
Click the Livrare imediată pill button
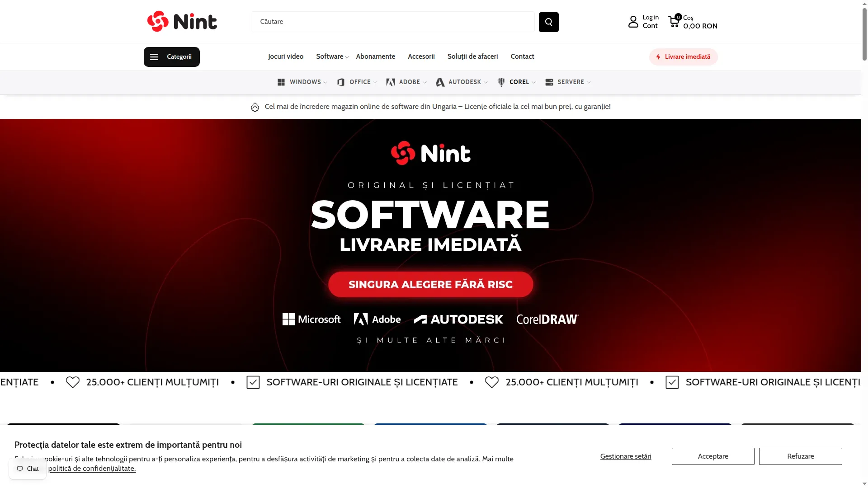pyautogui.click(x=684, y=57)
